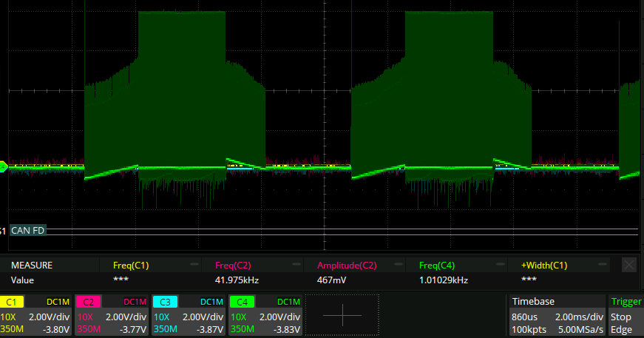Click the C4 ground level marker

coord(3,166)
